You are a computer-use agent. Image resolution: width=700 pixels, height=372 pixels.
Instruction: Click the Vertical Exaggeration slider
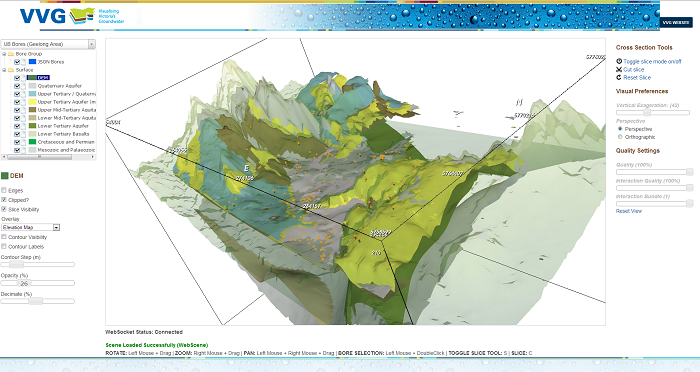(x=653, y=113)
